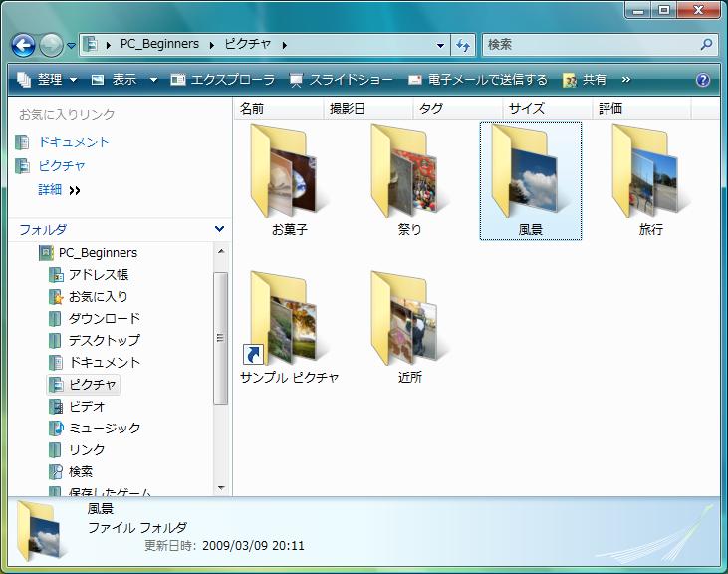Screen dimensions: 728x574
Task: Expand the arrow after ピクチャ in path
Action: 284,45
